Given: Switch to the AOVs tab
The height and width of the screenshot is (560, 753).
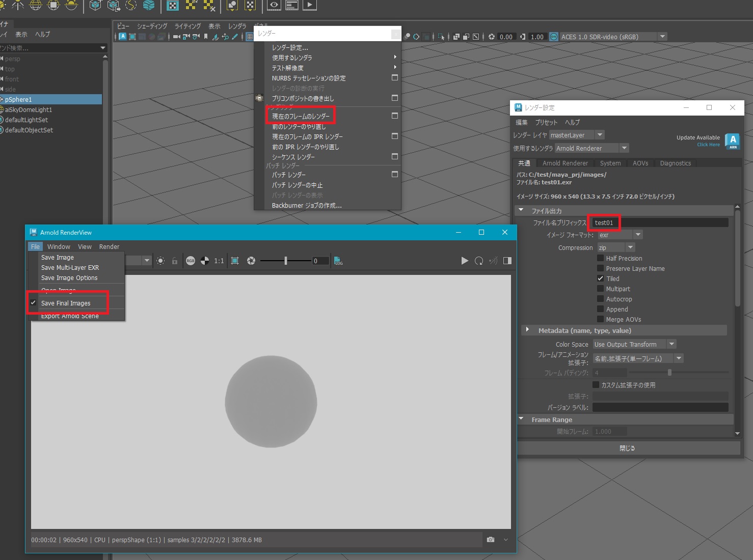Looking at the screenshot, I should 640,163.
